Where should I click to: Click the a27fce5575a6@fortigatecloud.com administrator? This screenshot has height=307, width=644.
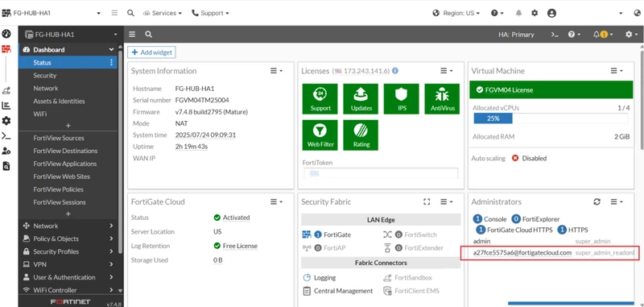coord(522,253)
